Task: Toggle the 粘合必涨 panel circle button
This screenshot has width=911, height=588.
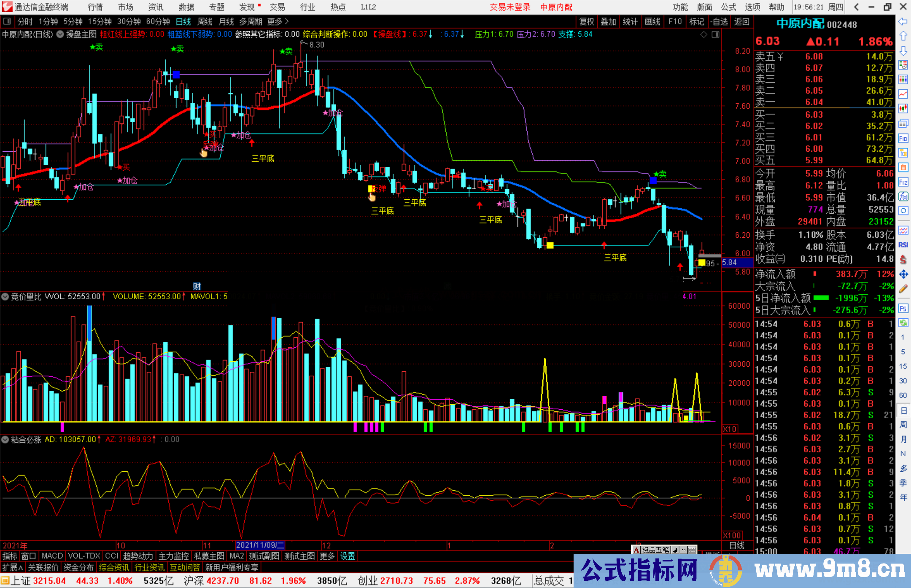Action: point(5,440)
